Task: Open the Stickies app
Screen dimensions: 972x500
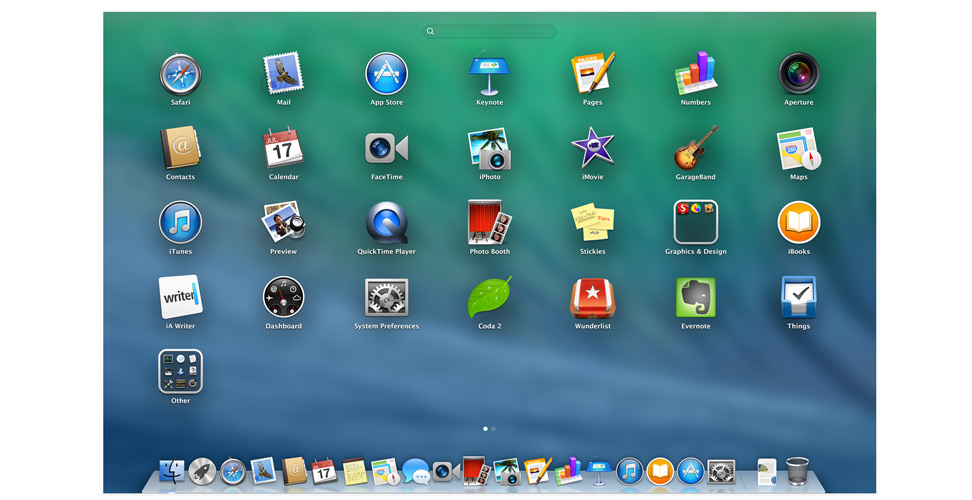Action: click(x=592, y=223)
